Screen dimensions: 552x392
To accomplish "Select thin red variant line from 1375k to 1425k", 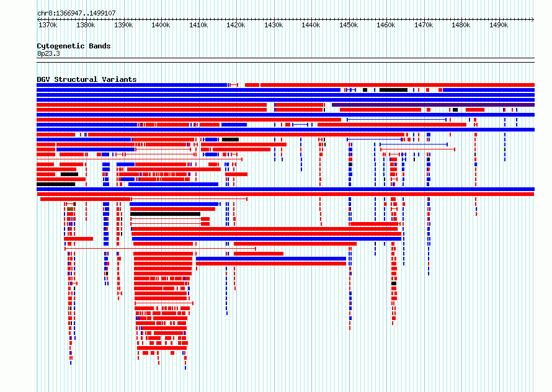I will click(160, 249).
